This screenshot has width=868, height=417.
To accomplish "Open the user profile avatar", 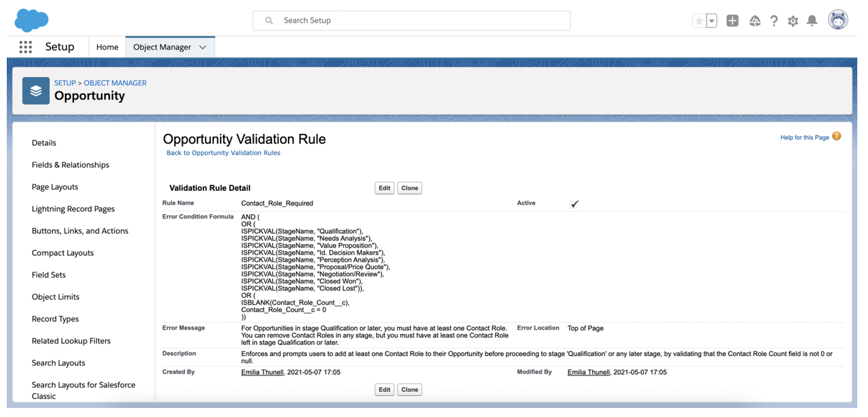I will tap(838, 20).
